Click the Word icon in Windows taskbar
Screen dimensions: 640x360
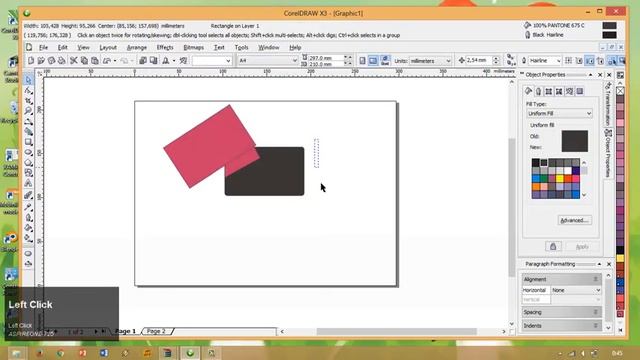coord(104,353)
